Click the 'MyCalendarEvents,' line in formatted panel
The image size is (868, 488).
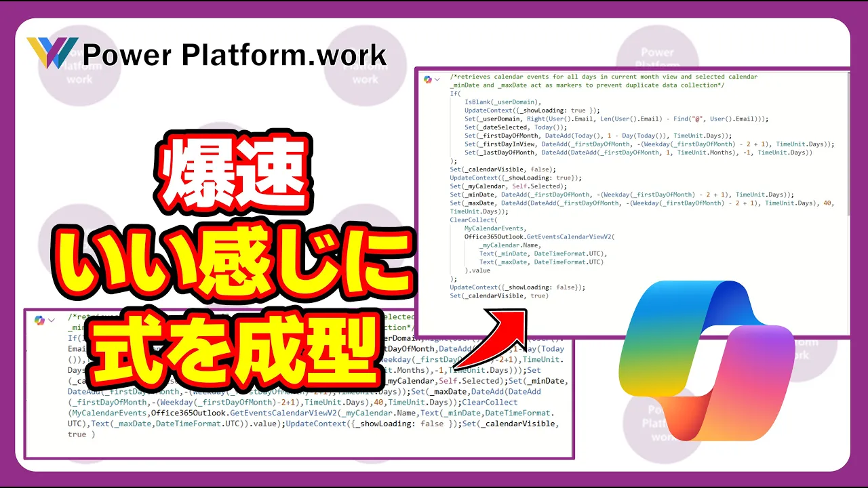click(x=496, y=228)
